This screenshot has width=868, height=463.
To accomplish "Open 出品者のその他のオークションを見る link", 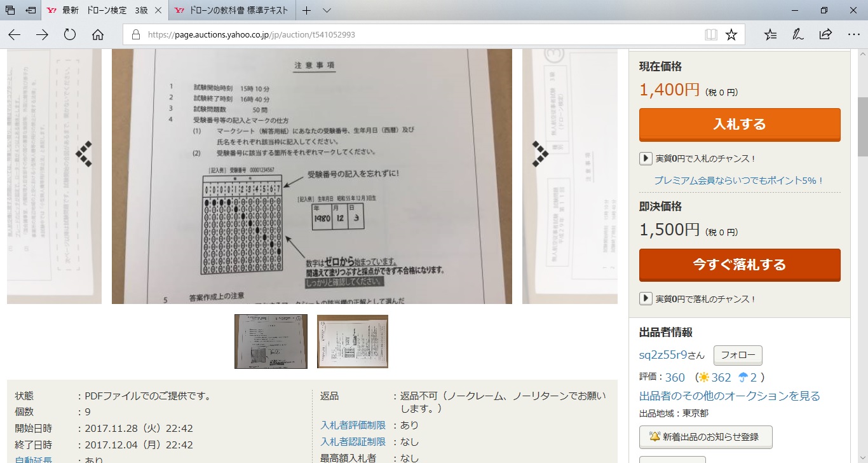I will (x=729, y=396).
